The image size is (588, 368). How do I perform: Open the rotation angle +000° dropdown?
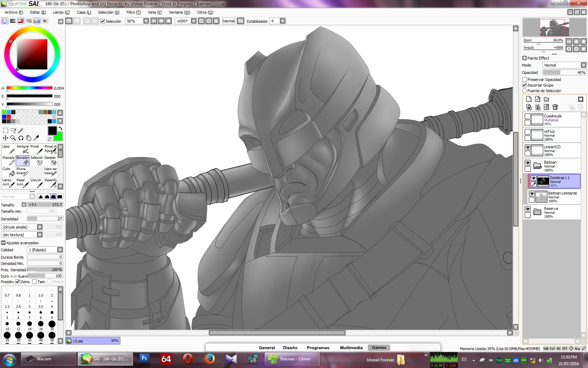pos(194,21)
